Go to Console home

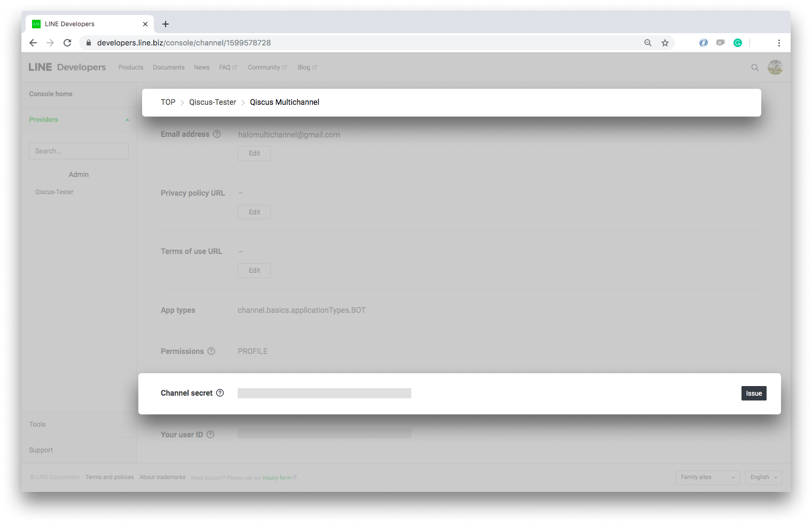51,94
